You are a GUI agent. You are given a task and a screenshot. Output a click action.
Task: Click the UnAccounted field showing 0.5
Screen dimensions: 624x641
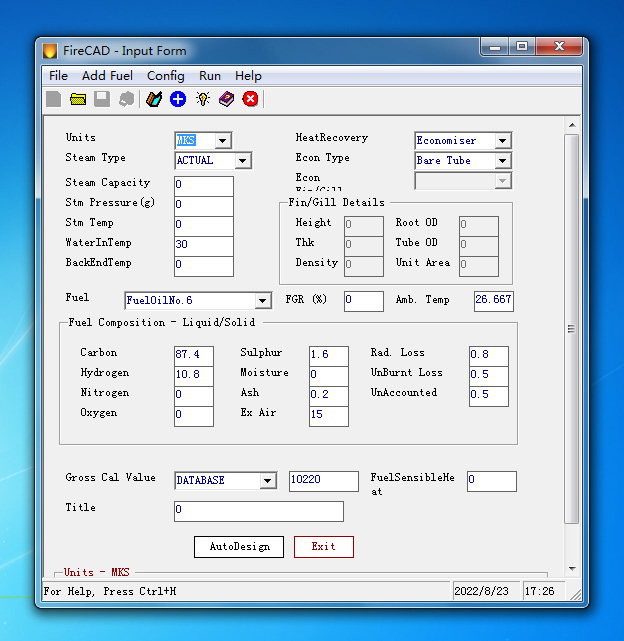click(x=489, y=396)
